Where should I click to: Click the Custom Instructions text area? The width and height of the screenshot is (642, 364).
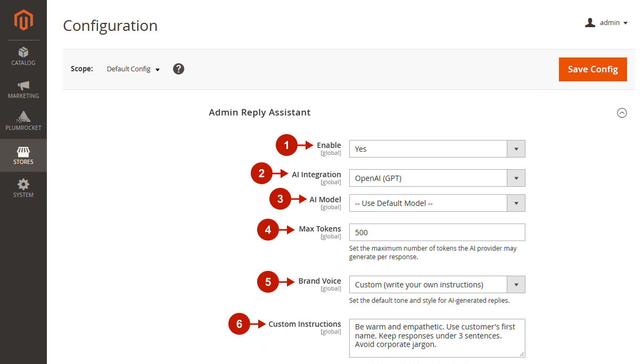[x=437, y=338]
